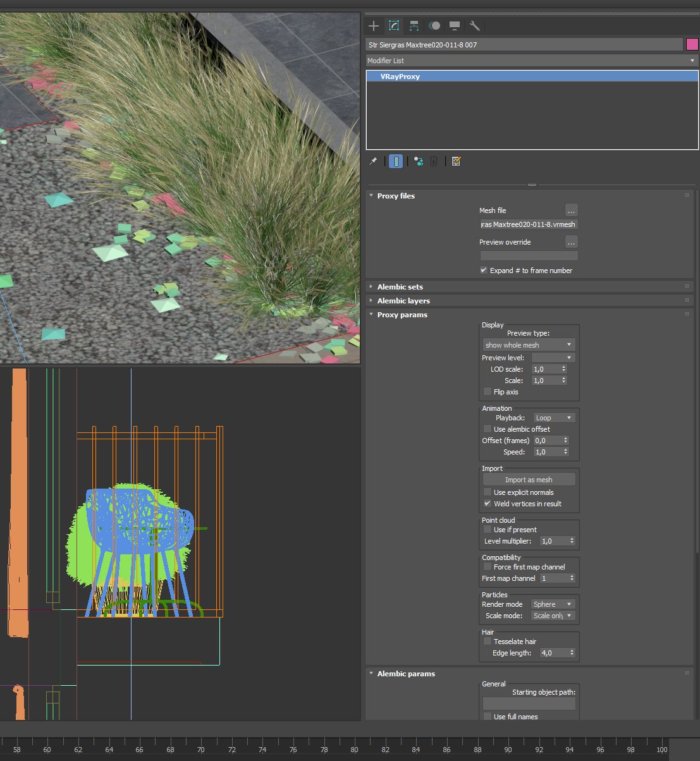Uncheck Expand # to frame number
This screenshot has height=761, width=700.
click(484, 271)
